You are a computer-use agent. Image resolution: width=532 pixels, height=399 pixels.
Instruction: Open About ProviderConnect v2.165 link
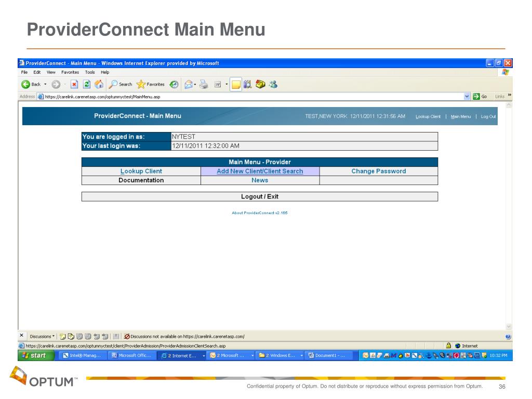point(260,212)
